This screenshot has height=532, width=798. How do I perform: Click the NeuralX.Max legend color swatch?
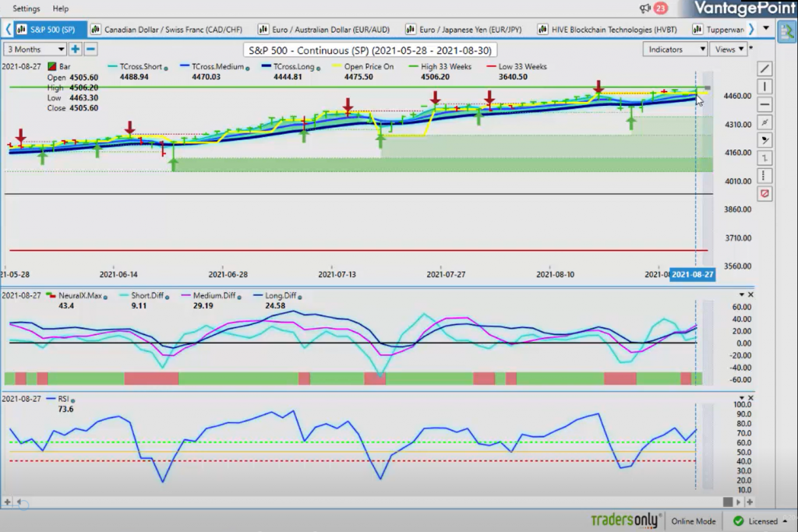click(x=51, y=295)
